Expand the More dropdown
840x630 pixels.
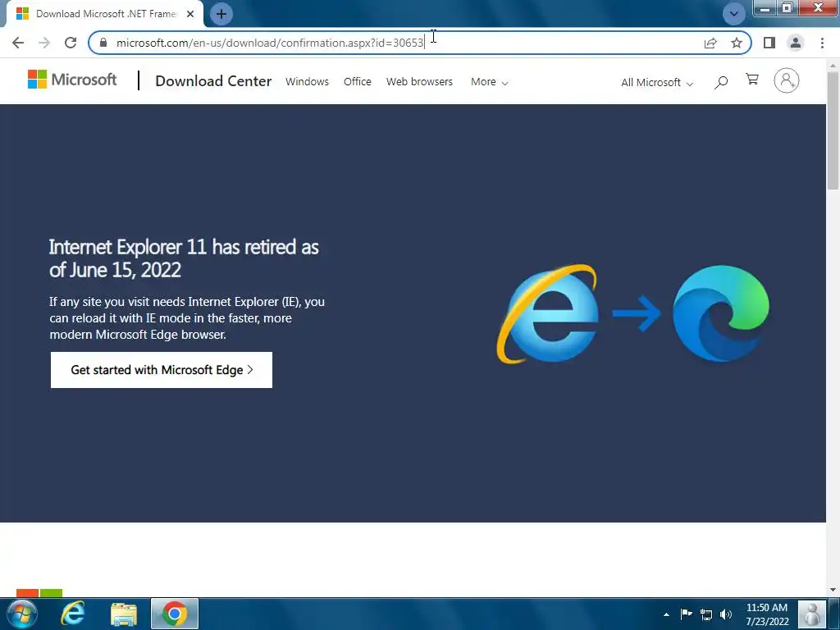(489, 82)
